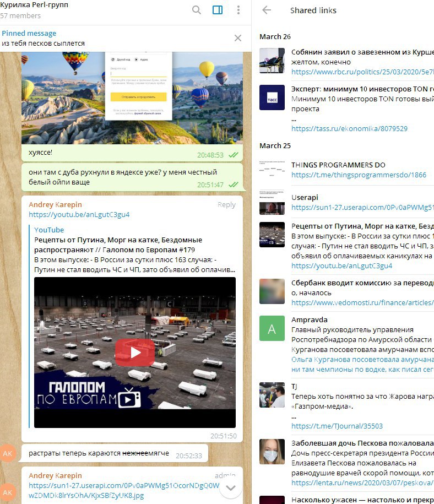Viewport: 434px width, 504px height.
Task: Open the sun1-27.userapi.com link in chat
Action: click(x=124, y=490)
